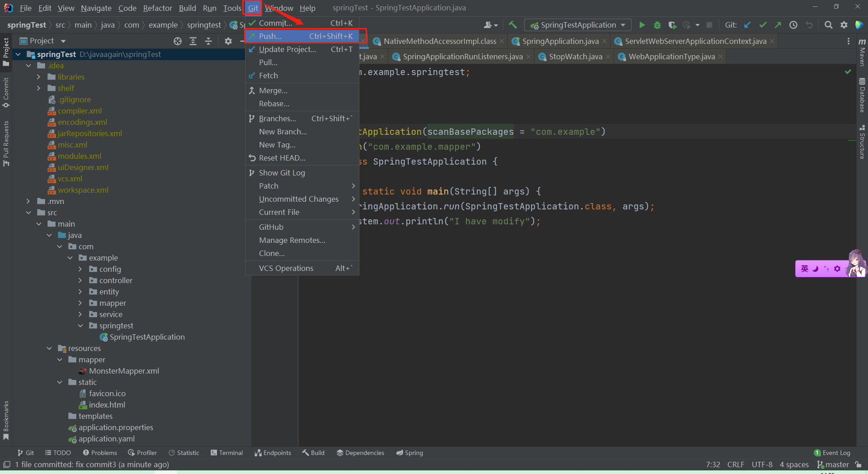Toggle tool window bars via bottom-left corner icon
The width and height of the screenshot is (868, 474).
click(x=7, y=465)
